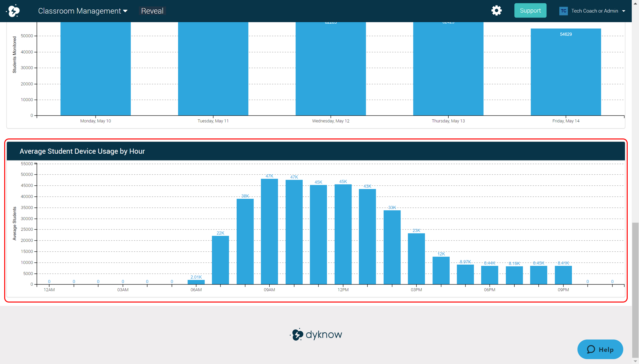639x364 pixels.
Task: Click the TC user avatar icon
Action: point(563,11)
